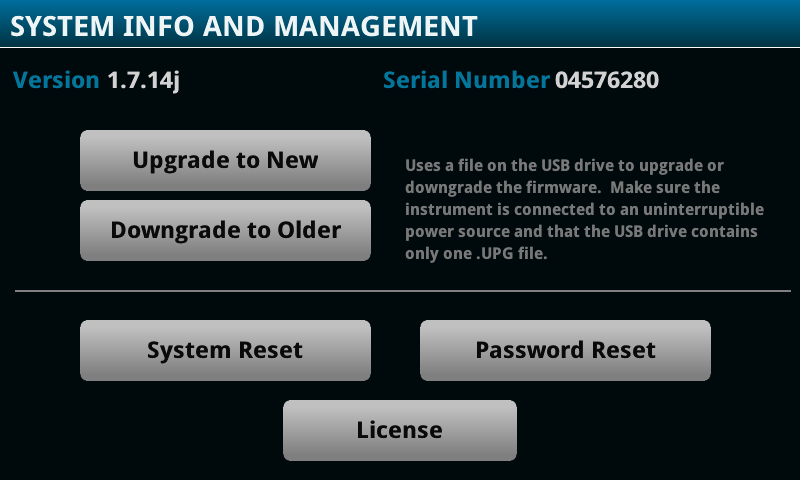Choose the Password Reset button
Image resolution: width=800 pixels, height=480 pixels.
(x=565, y=350)
